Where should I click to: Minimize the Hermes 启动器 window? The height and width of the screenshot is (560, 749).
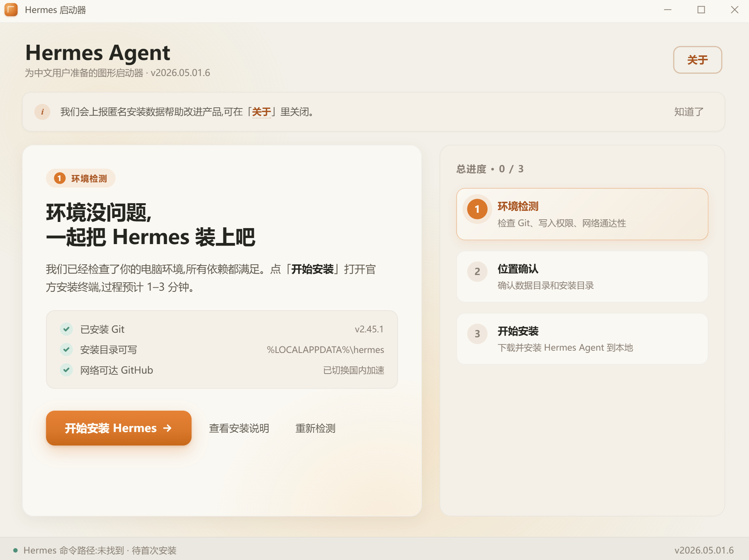[x=668, y=10]
